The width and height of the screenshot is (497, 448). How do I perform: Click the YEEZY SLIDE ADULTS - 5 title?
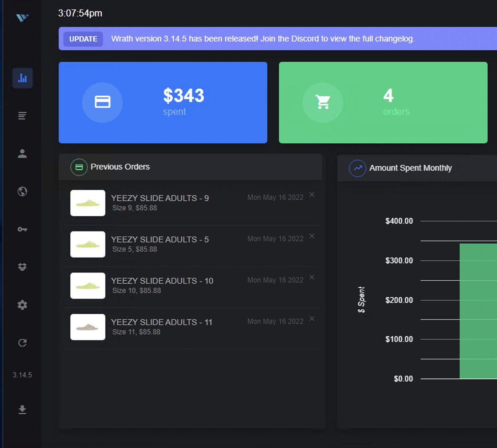[160, 240]
